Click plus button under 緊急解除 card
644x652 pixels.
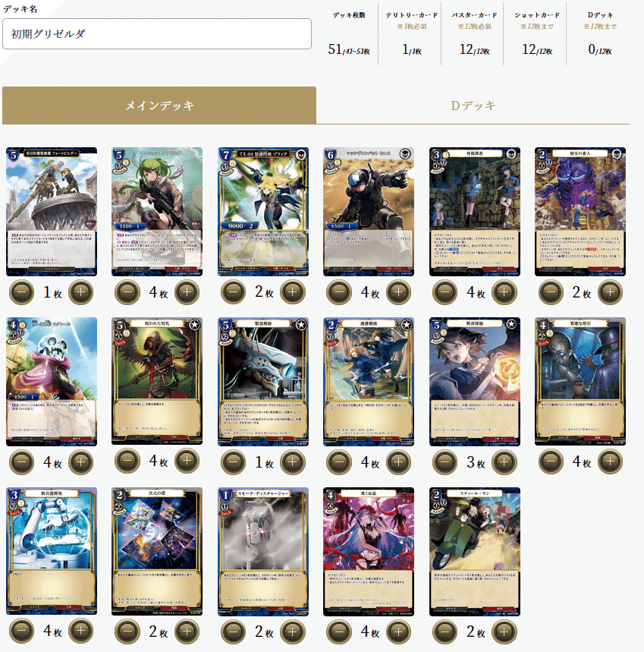point(293,461)
